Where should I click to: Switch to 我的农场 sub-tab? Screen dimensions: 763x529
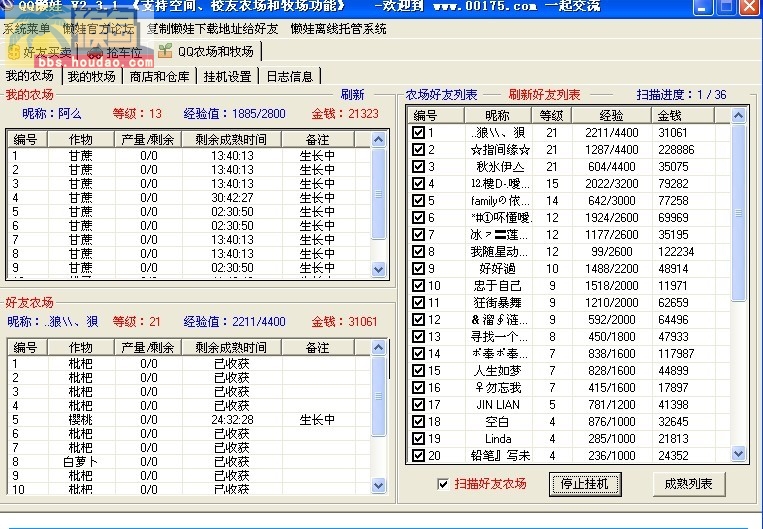tap(30, 76)
